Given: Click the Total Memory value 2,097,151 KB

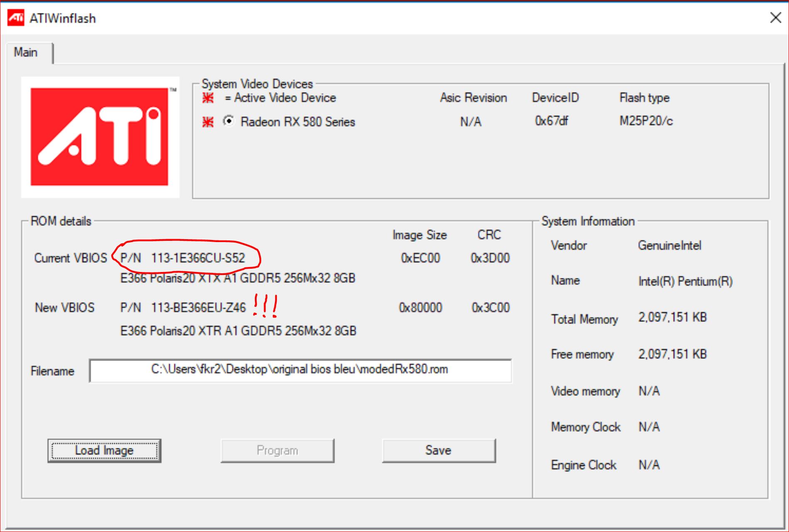Looking at the screenshot, I should tap(673, 317).
